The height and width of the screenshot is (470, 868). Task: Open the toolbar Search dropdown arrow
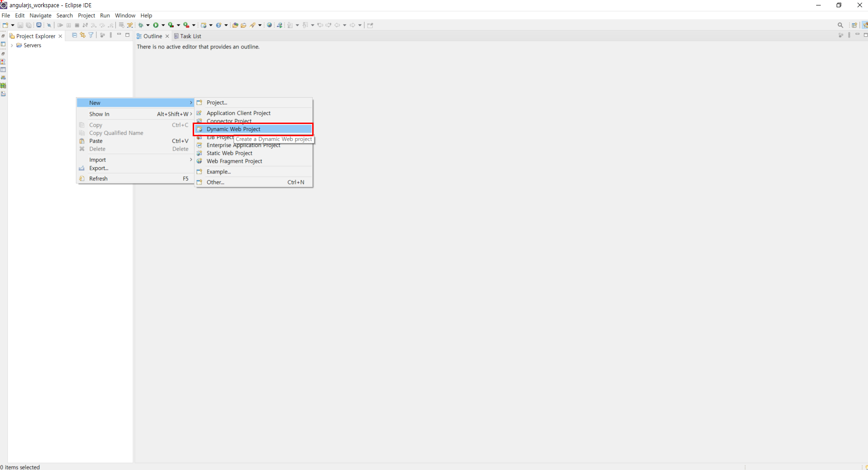click(260, 25)
